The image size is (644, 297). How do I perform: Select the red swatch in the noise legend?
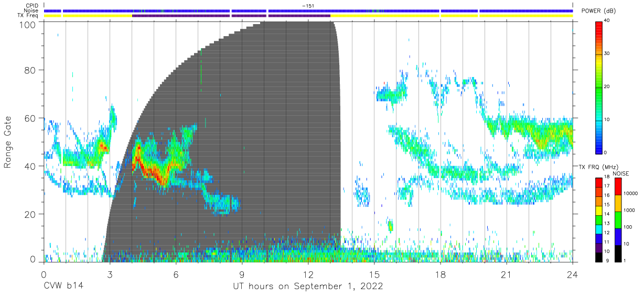click(618, 186)
